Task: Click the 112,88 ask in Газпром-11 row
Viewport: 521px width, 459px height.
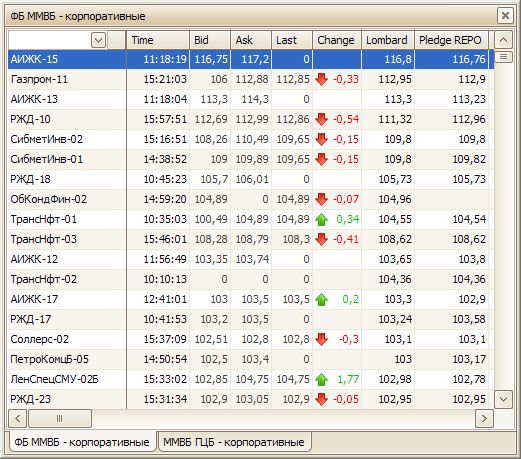Action: pos(252,79)
